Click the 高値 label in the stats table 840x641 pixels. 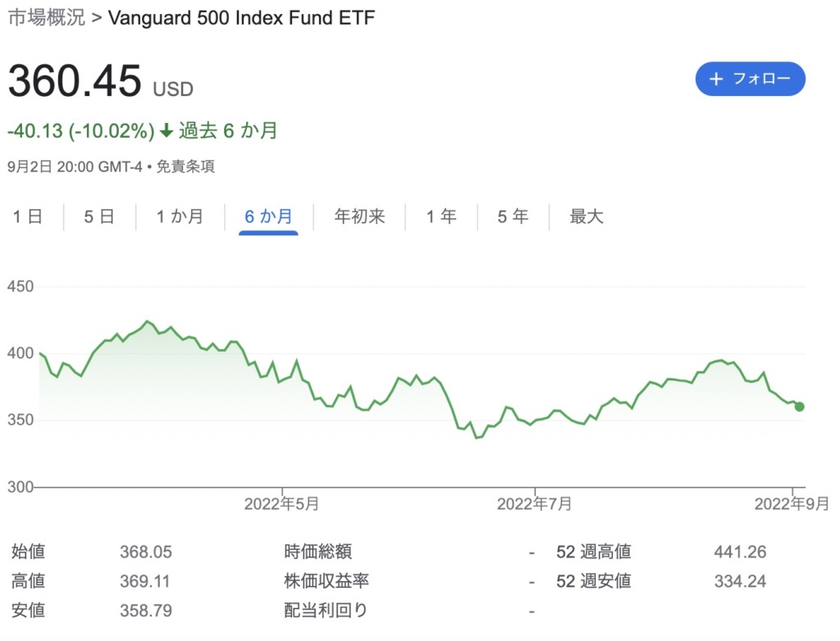click(29, 581)
